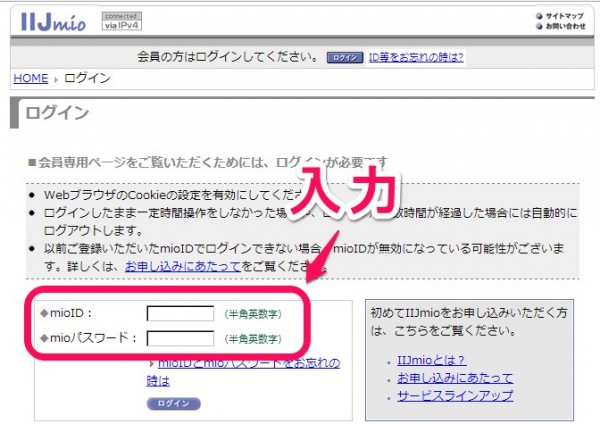This screenshot has height=424, width=600.
Task: Click the mioパスワード field label
Action: tap(88, 338)
